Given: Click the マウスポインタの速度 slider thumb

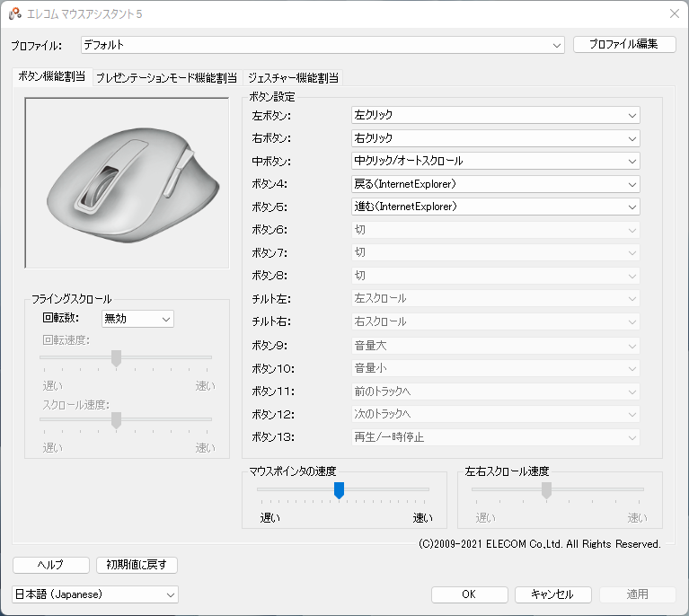Looking at the screenshot, I should pyautogui.click(x=339, y=490).
